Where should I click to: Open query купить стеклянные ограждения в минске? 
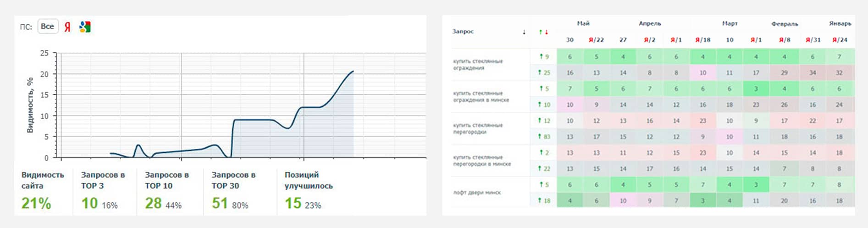pos(481,97)
